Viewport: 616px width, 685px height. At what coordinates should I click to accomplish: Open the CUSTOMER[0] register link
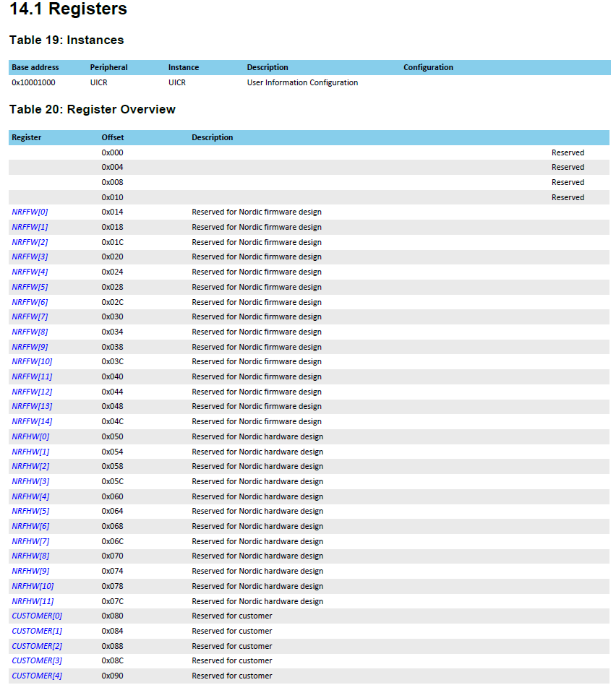(35, 616)
